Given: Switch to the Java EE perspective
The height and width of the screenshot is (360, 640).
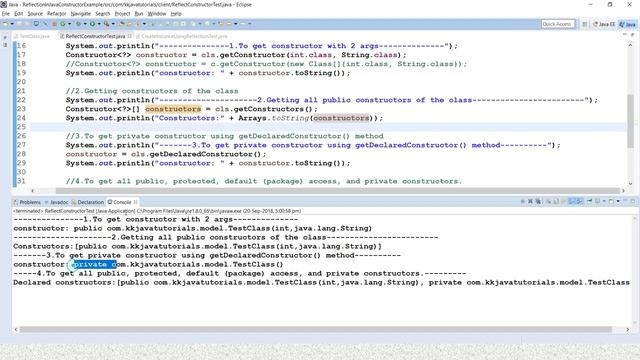Looking at the screenshot, I should click(x=604, y=24).
